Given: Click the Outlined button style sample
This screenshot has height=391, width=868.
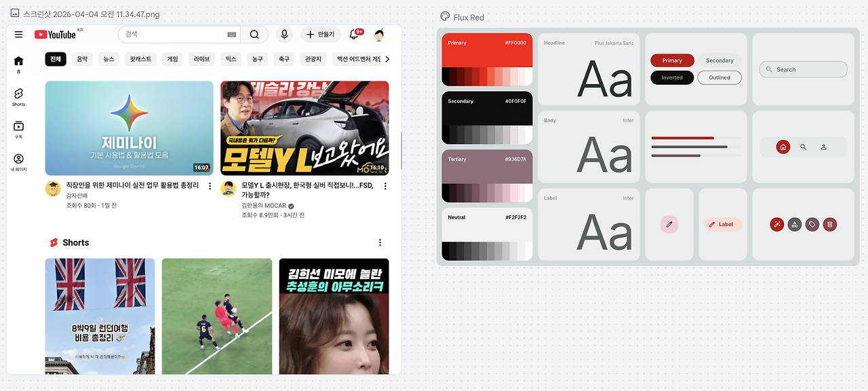Looking at the screenshot, I should click(719, 77).
